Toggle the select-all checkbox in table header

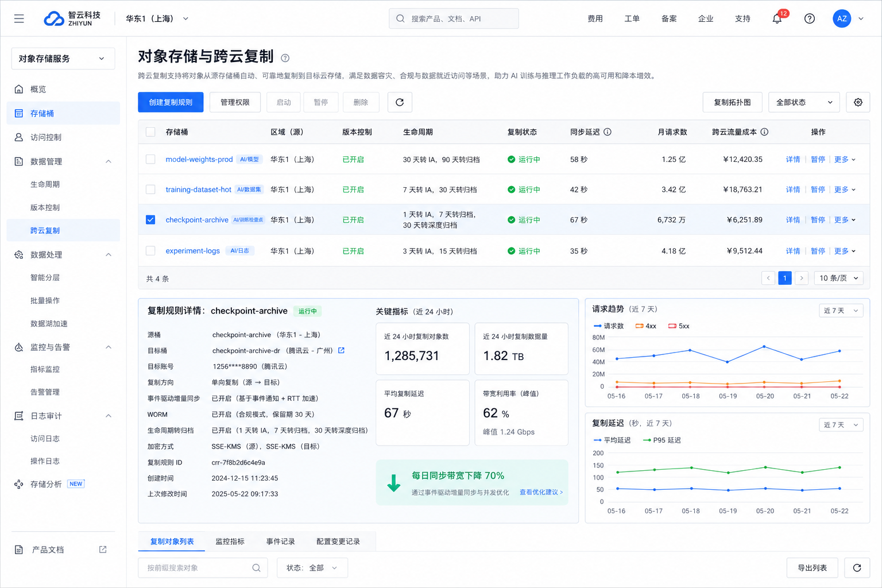(x=150, y=132)
